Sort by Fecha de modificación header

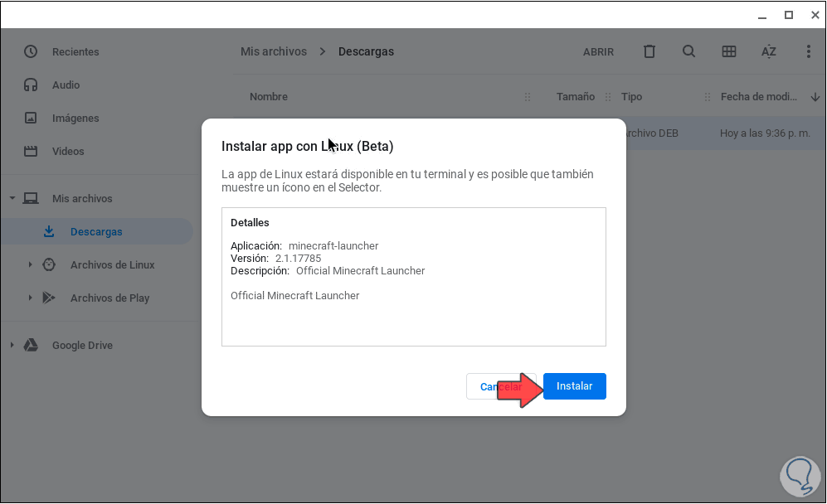[758, 96]
